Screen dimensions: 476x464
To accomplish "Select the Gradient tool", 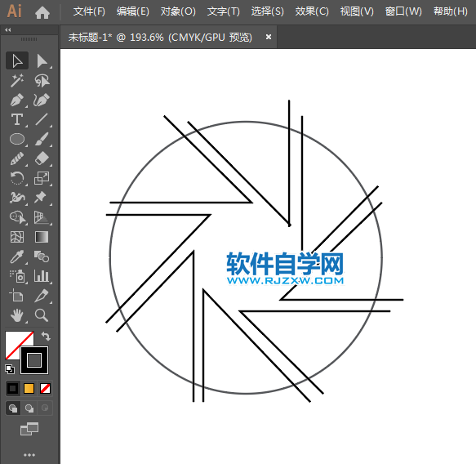I will pyautogui.click(x=42, y=237).
